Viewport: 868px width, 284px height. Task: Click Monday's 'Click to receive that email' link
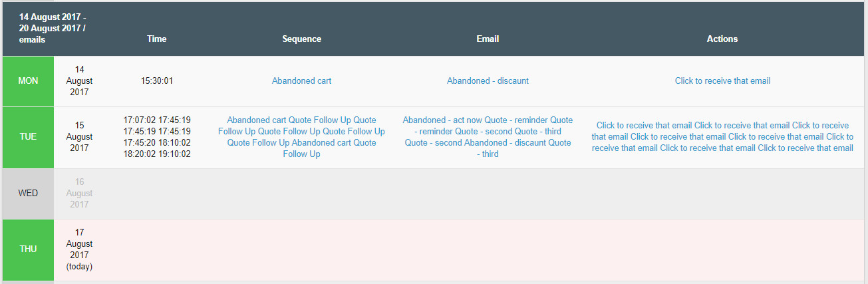coord(722,81)
